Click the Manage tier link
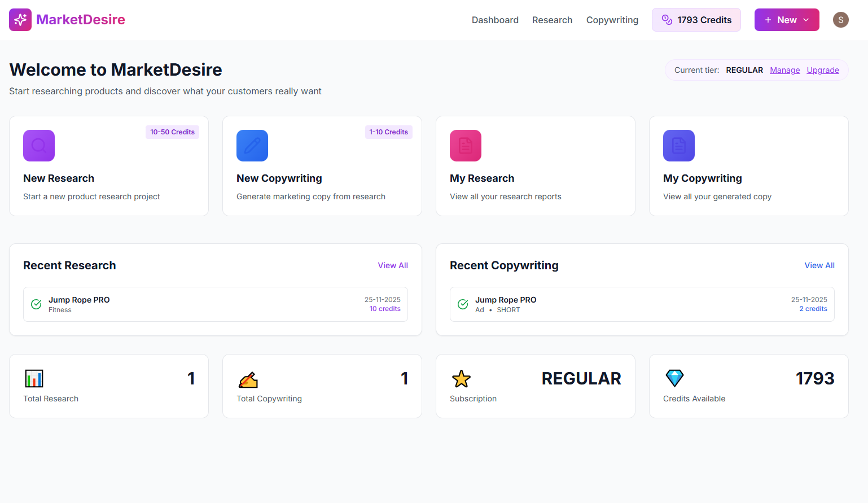868x503 pixels. (x=784, y=70)
